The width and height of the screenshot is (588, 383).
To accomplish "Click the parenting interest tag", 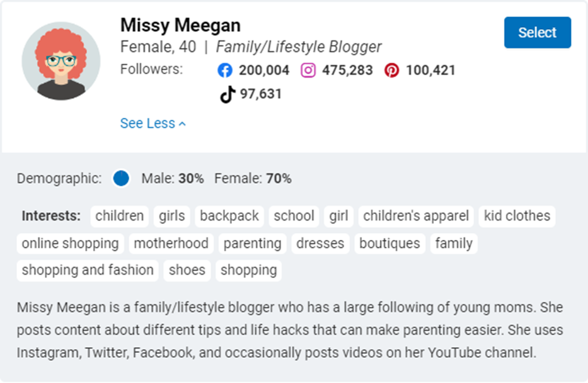I will coord(252,244).
